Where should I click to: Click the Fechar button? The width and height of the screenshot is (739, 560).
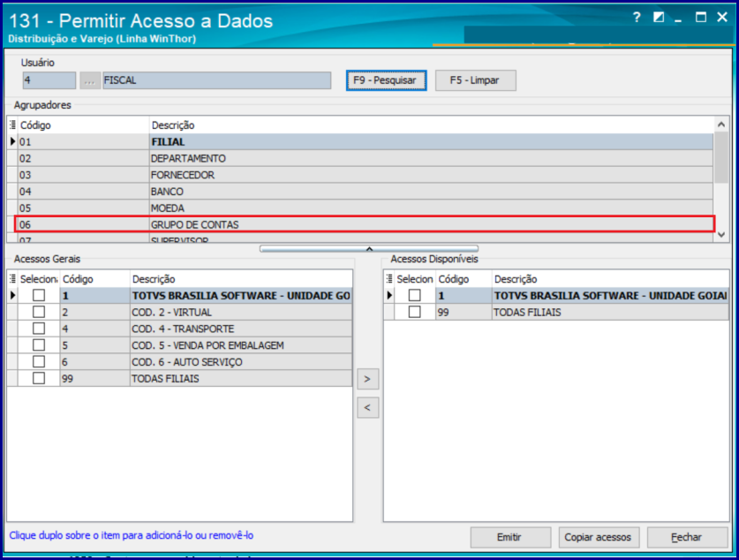[687, 537]
